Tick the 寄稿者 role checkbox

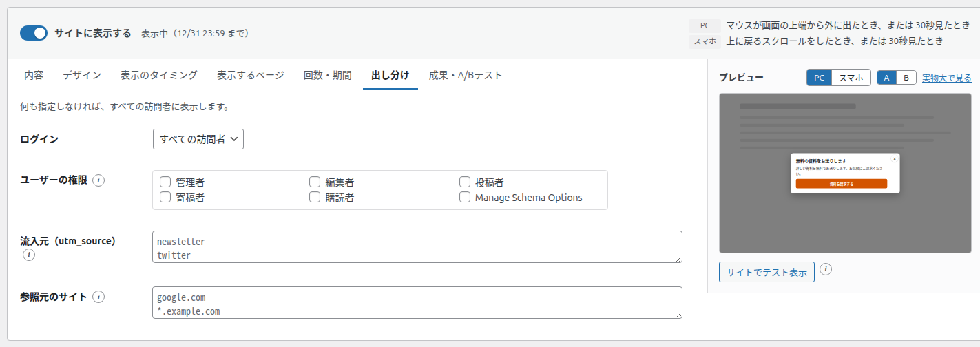click(165, 198)
